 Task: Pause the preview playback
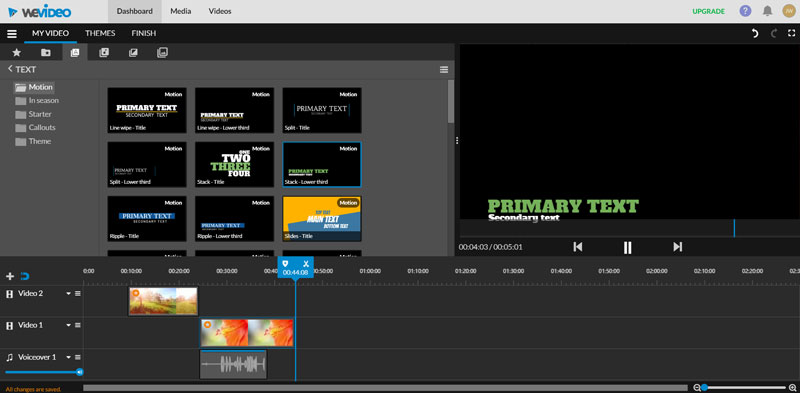point(628,248)
